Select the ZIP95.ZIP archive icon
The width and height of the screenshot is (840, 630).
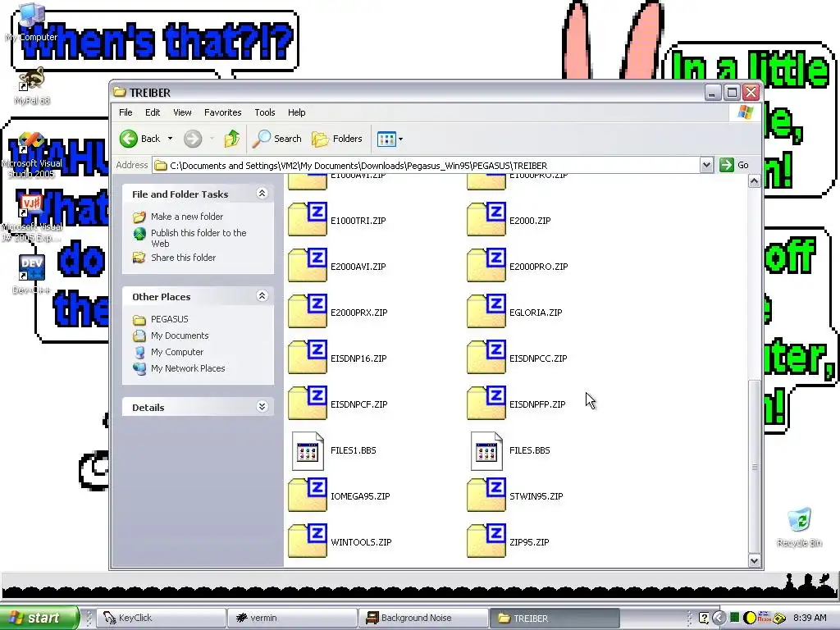(486, 542)
